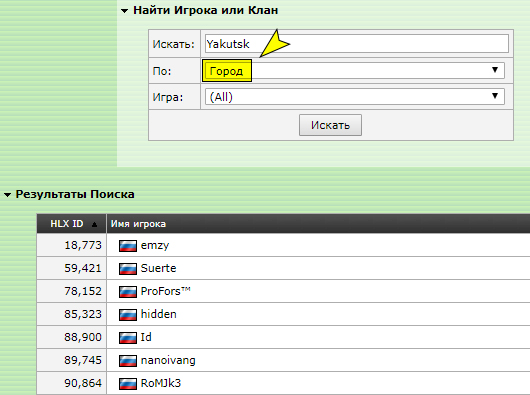Image resolution: width=530 pixels, height=395 pixels.
Task: Open player Id profile
Action: pyautogui.click(x=146, y=337)
